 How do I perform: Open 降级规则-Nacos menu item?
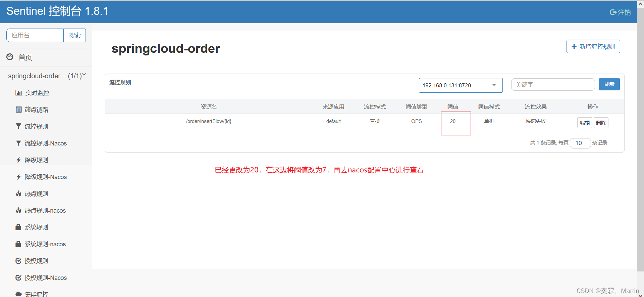click(46, 177)
